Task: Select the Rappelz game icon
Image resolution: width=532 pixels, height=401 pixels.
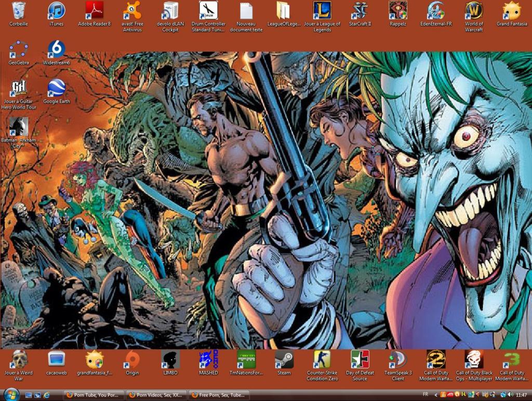Action: [x=398, y=15]
